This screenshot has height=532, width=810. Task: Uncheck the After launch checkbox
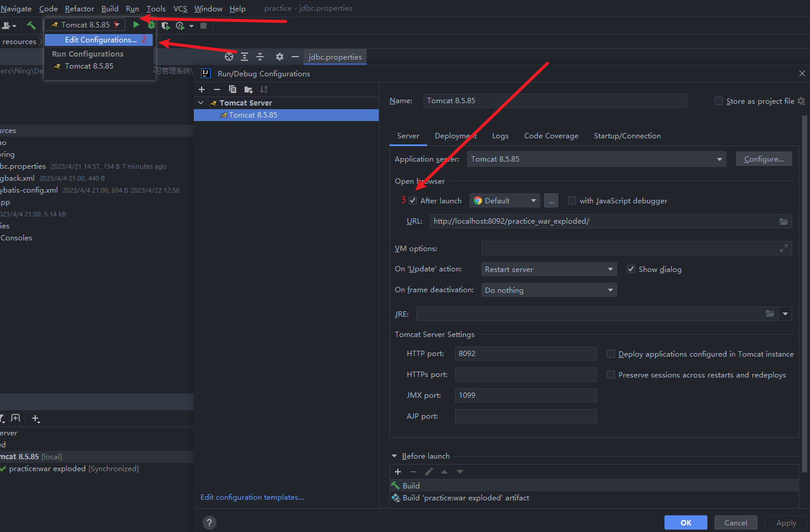413,201
